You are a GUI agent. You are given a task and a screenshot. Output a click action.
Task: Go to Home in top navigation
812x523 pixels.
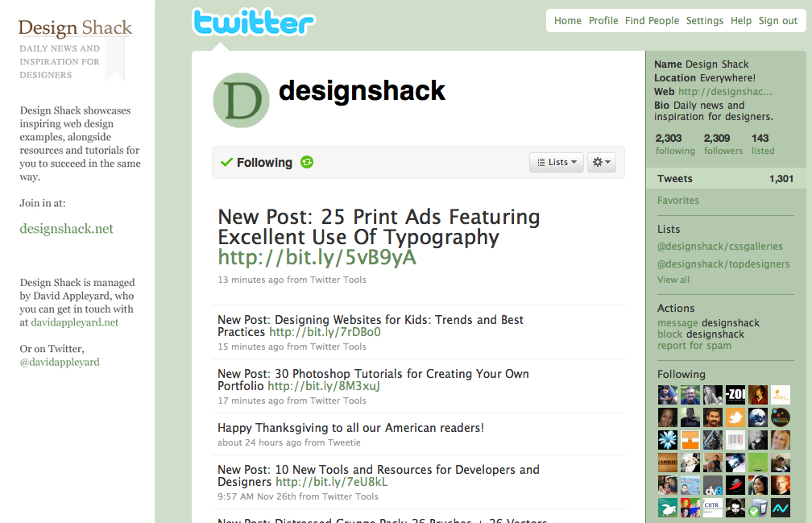(x=568, y=21)
